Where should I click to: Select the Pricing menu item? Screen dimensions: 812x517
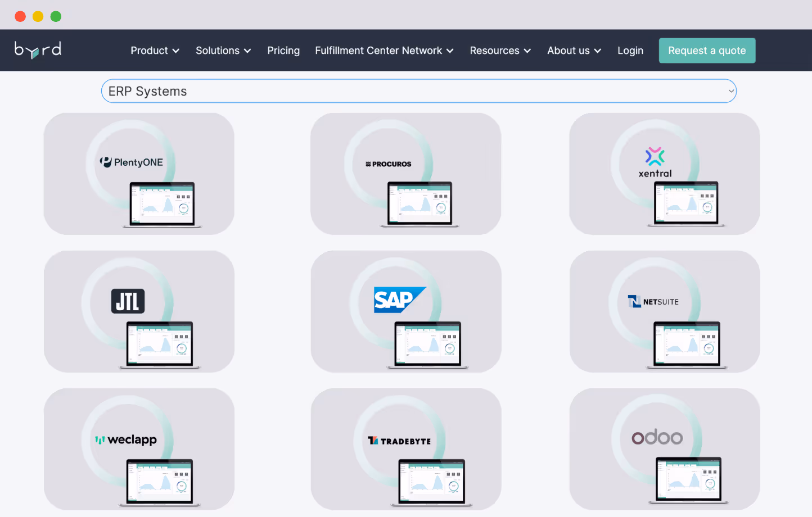click(x=283, y=50)
